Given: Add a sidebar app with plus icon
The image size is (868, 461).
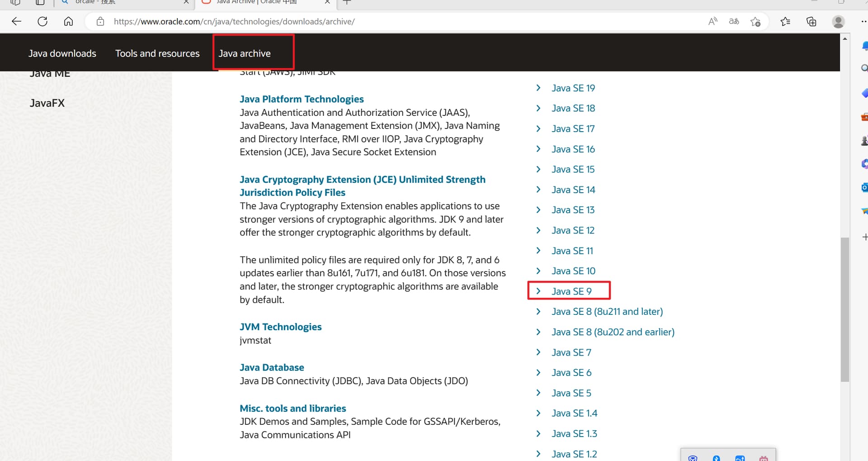Looking at the screenshot, I should coord(864,237).
